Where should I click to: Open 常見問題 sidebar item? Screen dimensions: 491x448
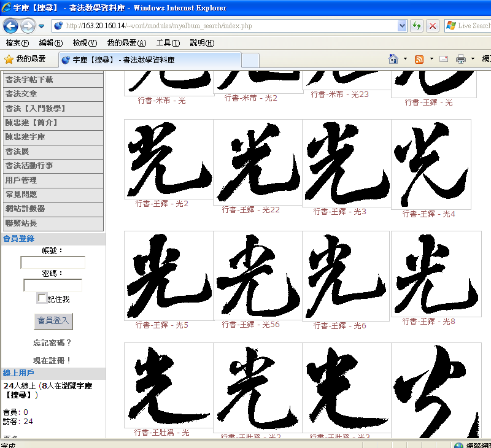point(53,195)
